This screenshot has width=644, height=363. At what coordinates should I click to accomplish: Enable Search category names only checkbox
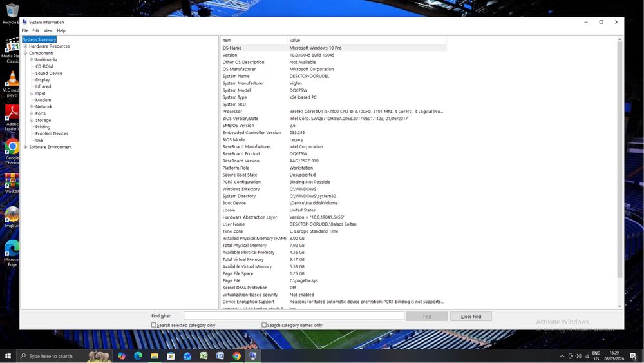[x=264, y=325]
